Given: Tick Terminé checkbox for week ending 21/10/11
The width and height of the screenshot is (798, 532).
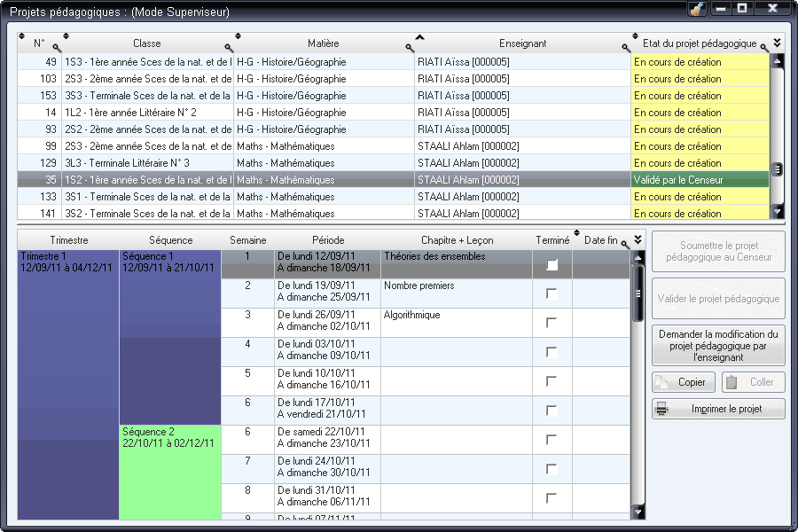Looking at the screenshot, I should click(x=552, y=411).
